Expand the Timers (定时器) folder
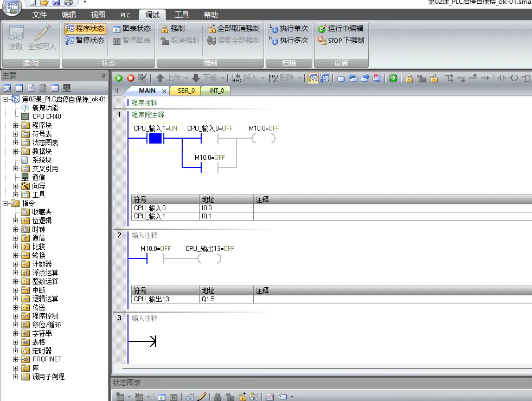The height and width of the screenshot is (401, 532). 15,351
